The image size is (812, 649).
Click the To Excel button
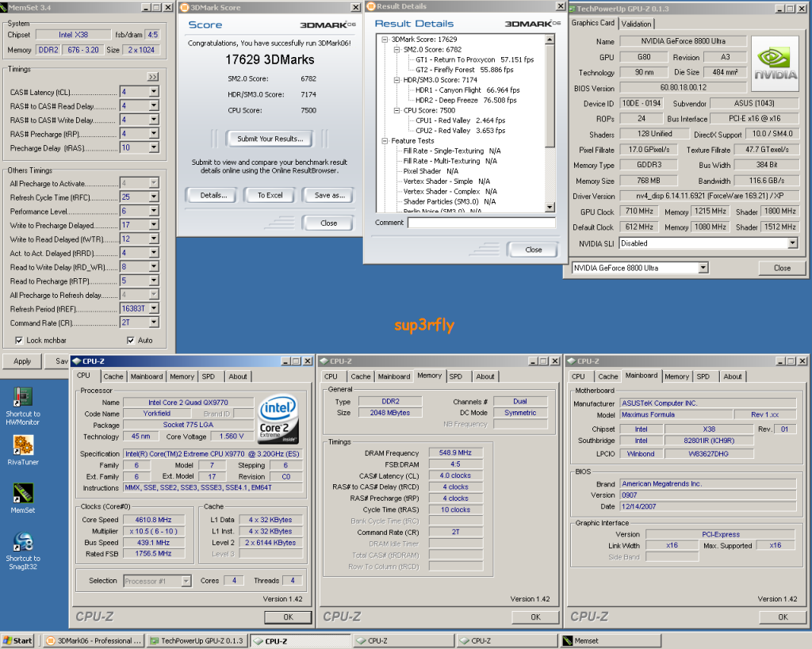270,195
